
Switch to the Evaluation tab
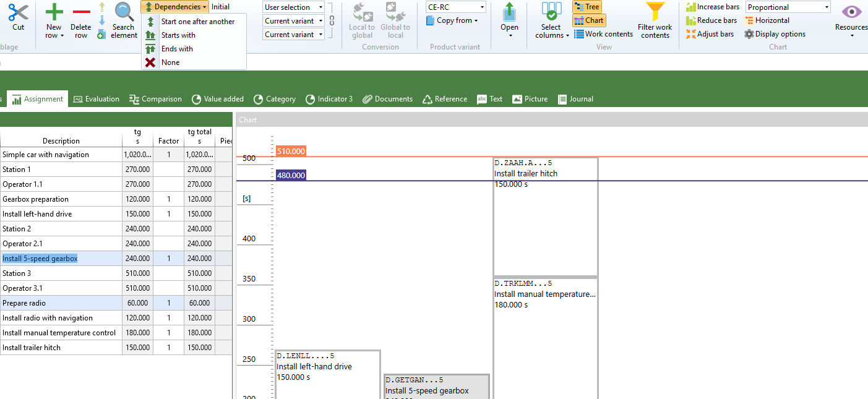pos(96,99)
